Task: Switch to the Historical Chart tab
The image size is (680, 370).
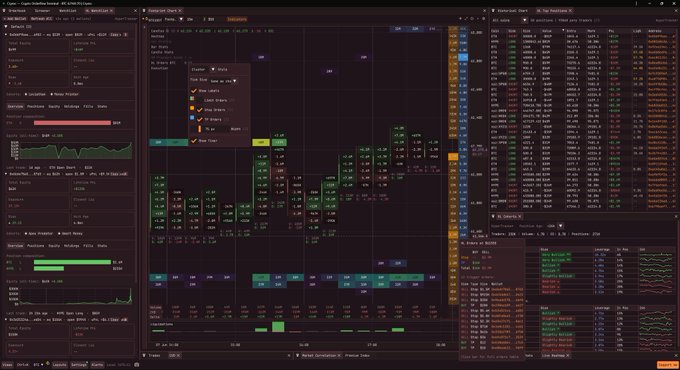Action: [x=513, y=10]
